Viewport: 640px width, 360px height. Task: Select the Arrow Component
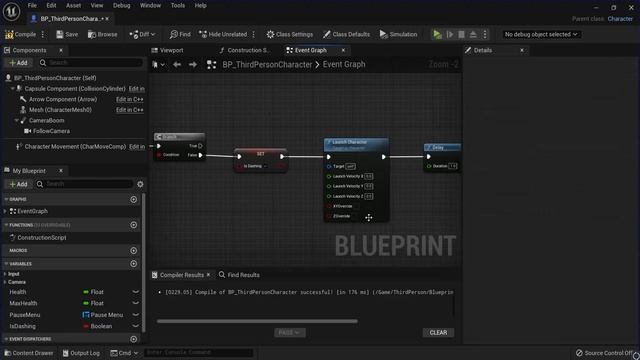click(63, 99)
